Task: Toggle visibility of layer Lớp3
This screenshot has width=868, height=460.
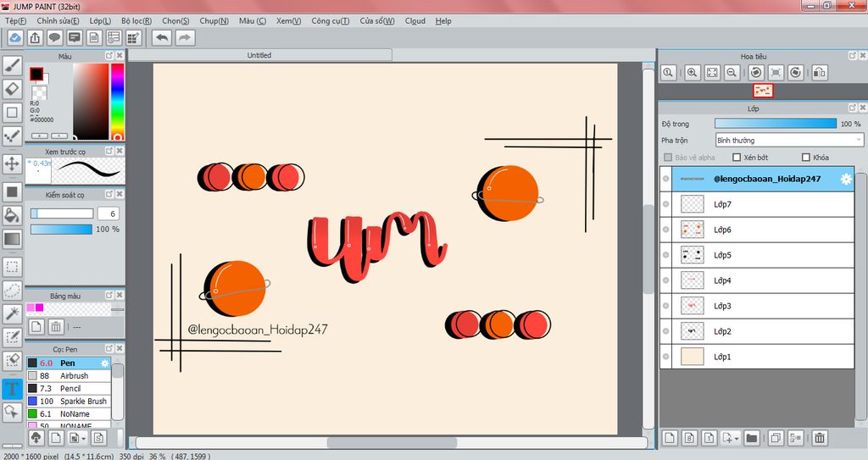Action: click(666, 306)
